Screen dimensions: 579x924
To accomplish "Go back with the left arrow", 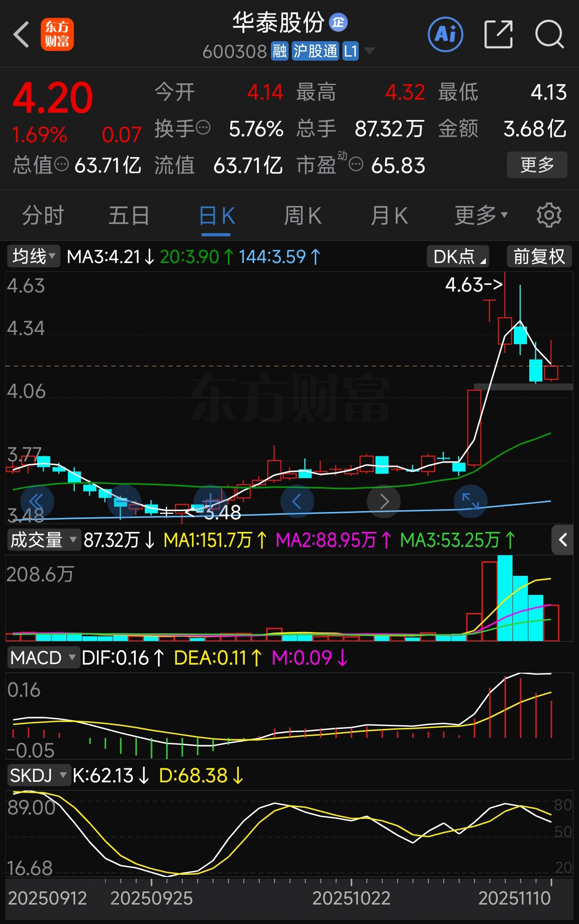I will (x=21, y=34).
